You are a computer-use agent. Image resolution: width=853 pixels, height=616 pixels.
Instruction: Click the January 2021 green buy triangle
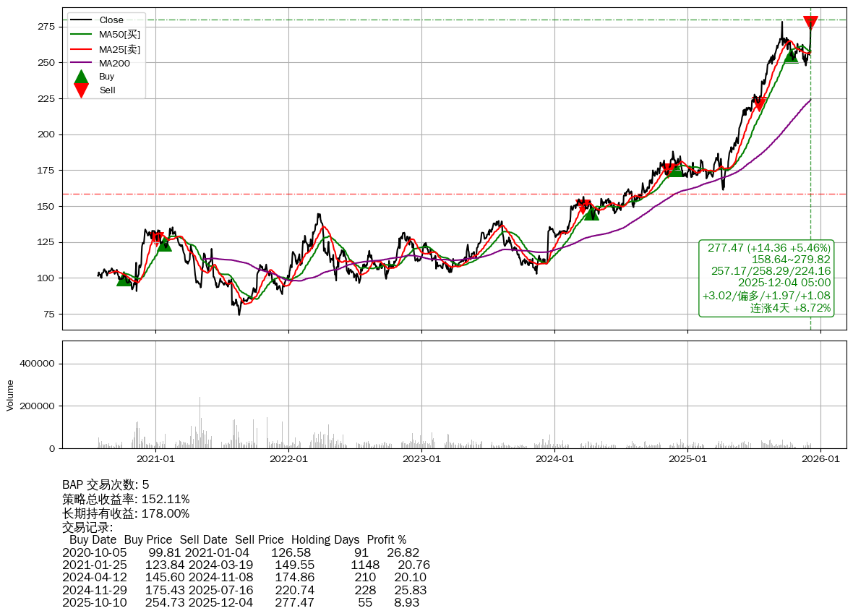[x=165, y=245]
